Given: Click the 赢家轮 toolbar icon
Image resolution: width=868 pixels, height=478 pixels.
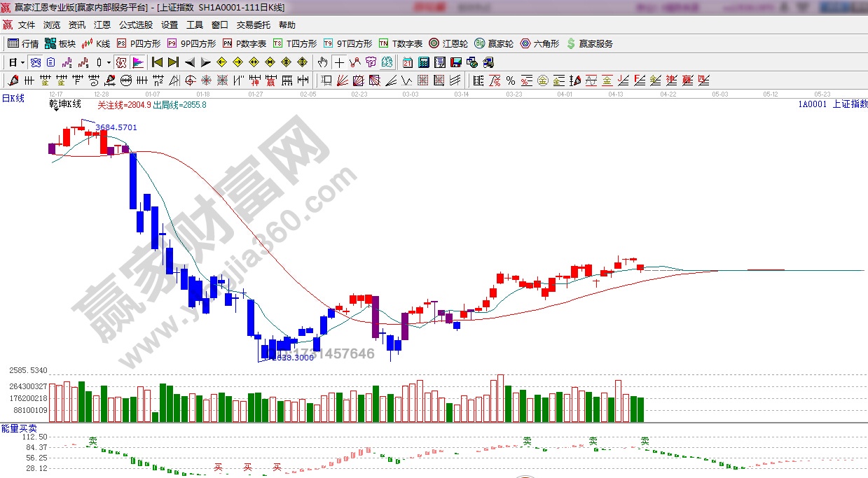Looking at the screenshot, I should (494, 43).
